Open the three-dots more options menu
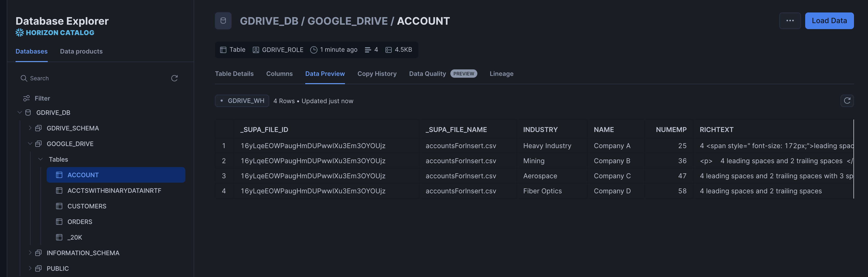This screenshot has width=868, height=277. (x=790, y=21)
